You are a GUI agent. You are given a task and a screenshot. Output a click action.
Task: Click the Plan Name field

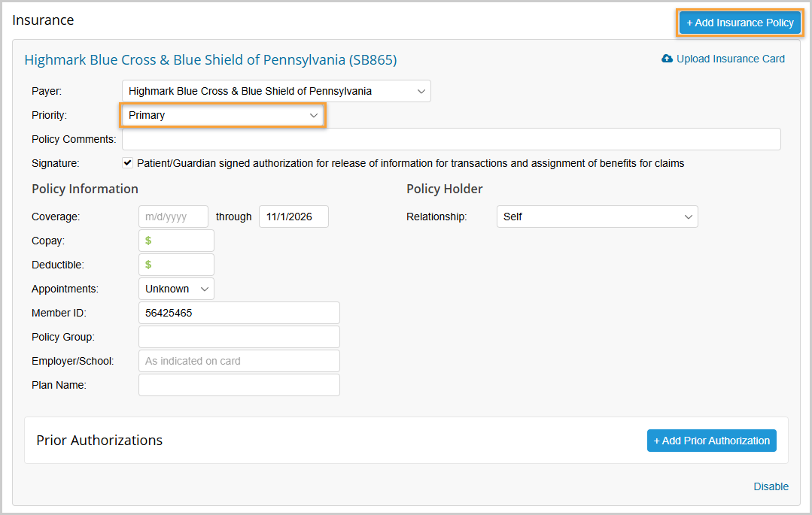click(239, 385)
